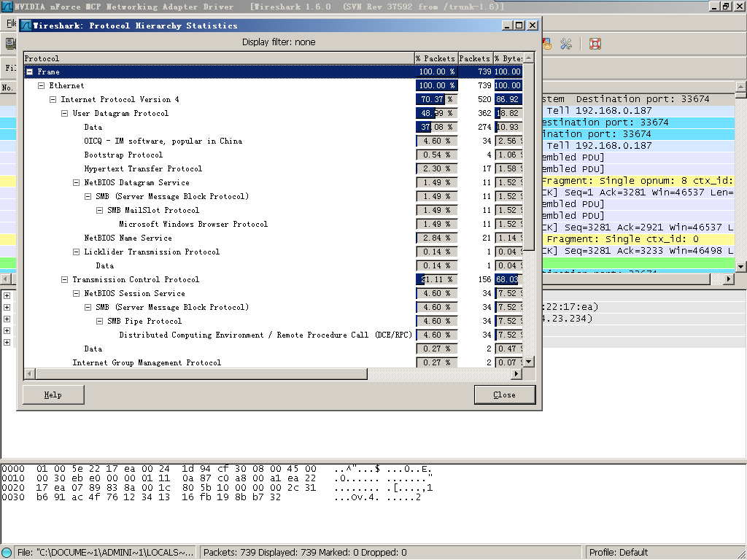Image resolution: width=747 pixels, height=560 pixels.
Task: Click the % Bytes column header
Action: point(508,58)
